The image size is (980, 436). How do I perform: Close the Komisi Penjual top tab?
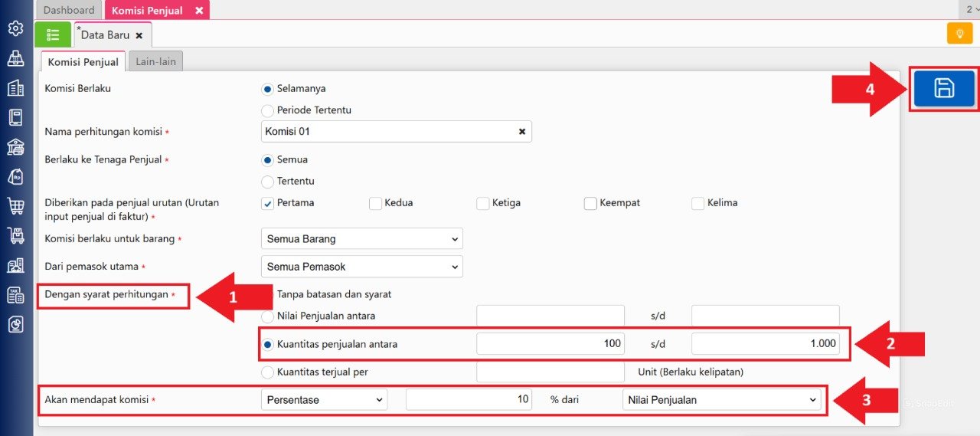click(x=199, y=10)
